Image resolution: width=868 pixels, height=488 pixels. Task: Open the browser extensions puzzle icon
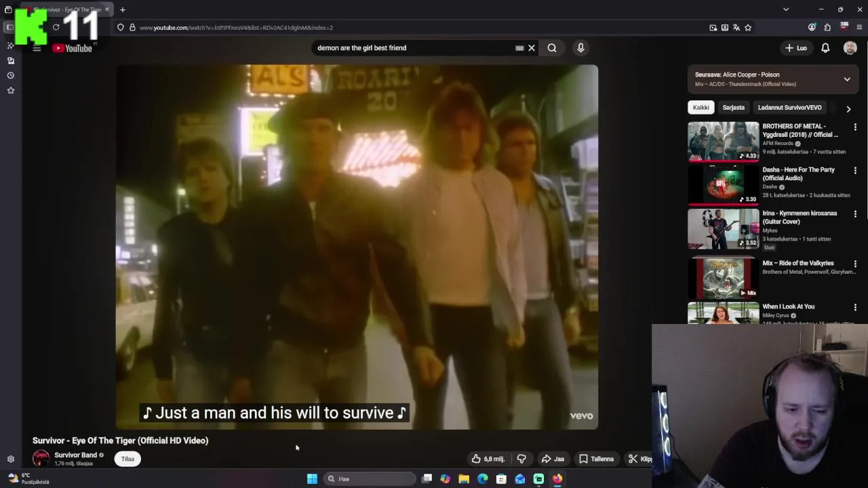[x=827, y=28]
